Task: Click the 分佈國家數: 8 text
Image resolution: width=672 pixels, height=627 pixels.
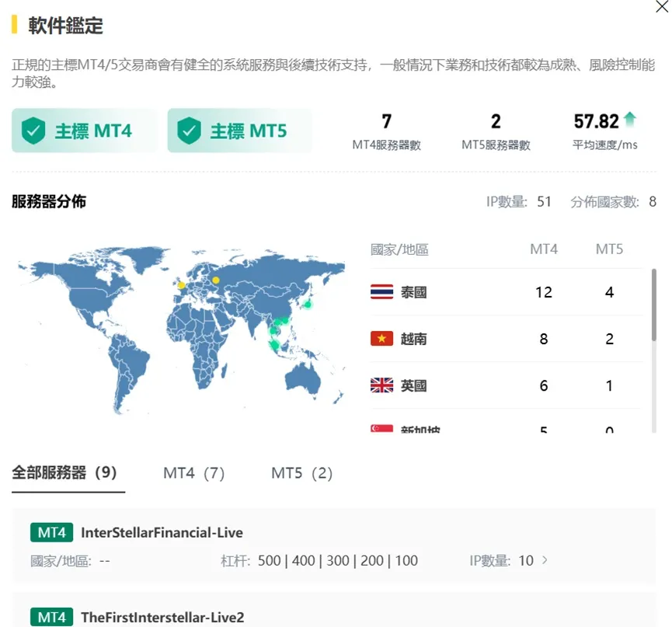Action: coord(613,201)
